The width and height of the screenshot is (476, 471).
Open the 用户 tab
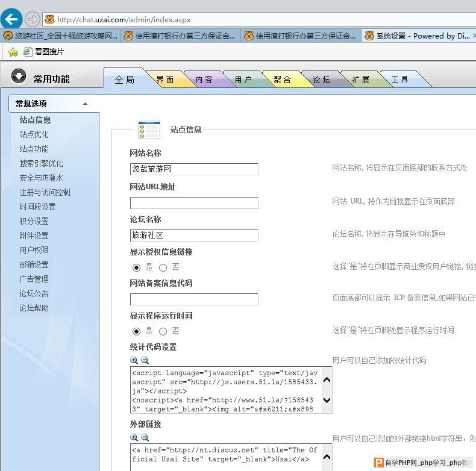pyautogui.click(x=243, y=80)
